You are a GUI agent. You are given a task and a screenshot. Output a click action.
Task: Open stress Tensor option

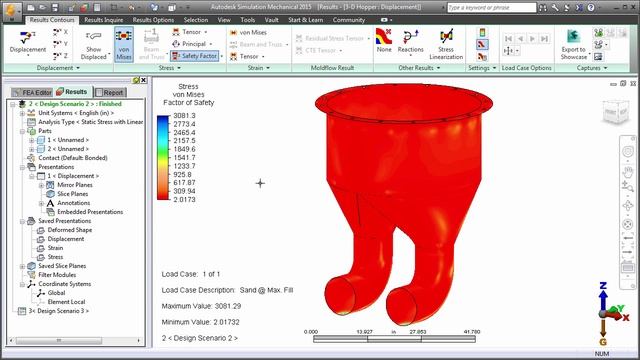coord(190,32)
